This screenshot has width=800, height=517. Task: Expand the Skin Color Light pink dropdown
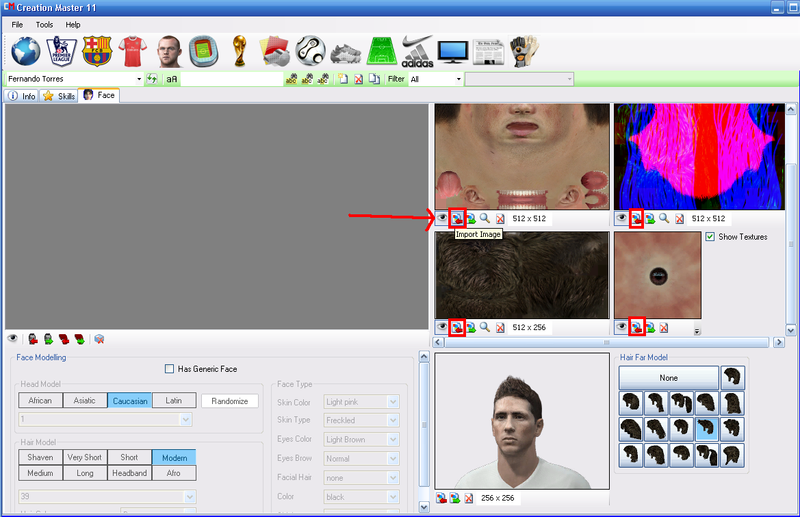[x=393, y=401]
